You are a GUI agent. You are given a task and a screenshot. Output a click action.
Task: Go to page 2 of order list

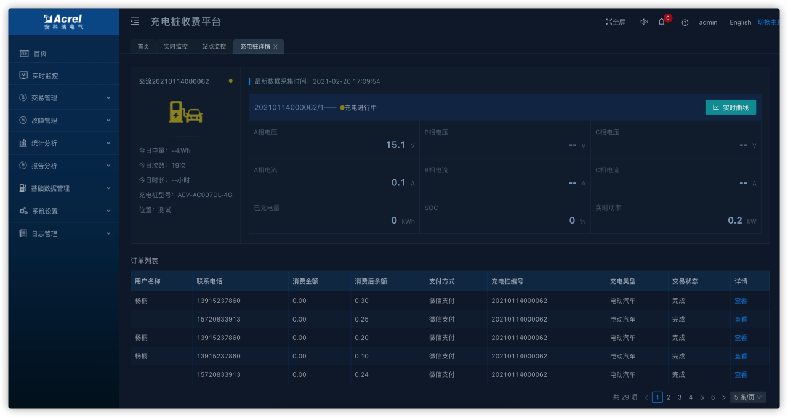point(668,397)
